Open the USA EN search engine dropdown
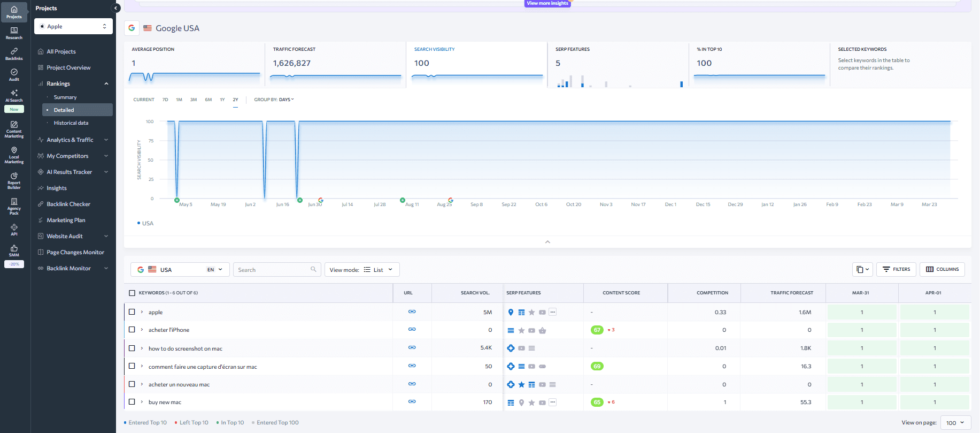The height and width of the screenshot is (433, 980). pos(180,269)
